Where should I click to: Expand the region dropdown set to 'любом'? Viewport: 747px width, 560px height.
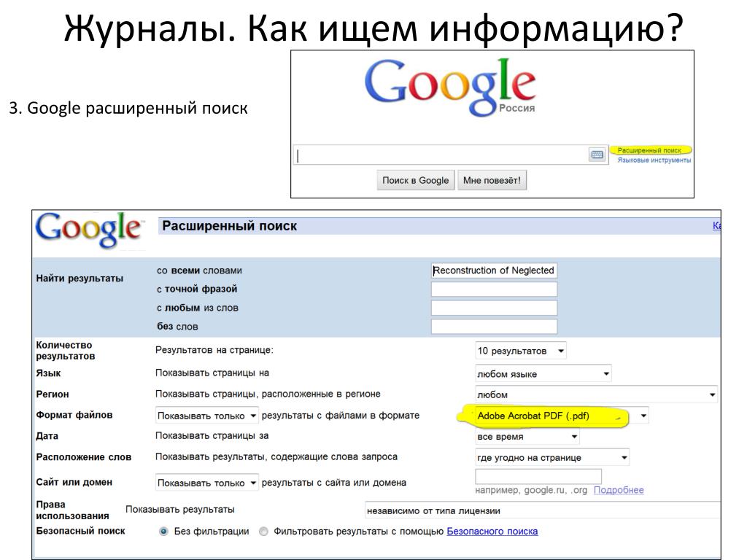click(x=596, y=394)
